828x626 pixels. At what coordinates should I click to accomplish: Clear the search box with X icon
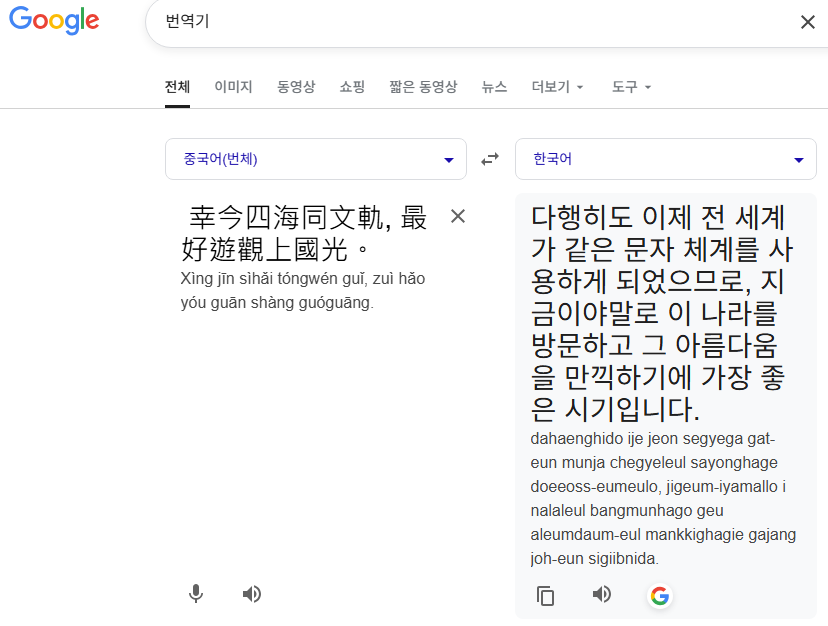(x=807, y=22)
